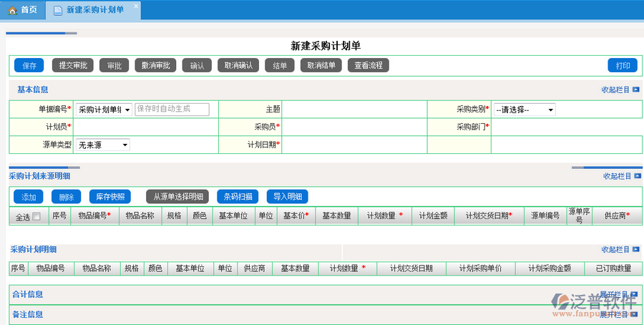The image size is (644, 325).
Task: Switch to the 新建采购计划单 tab
Action: [94, 10]
